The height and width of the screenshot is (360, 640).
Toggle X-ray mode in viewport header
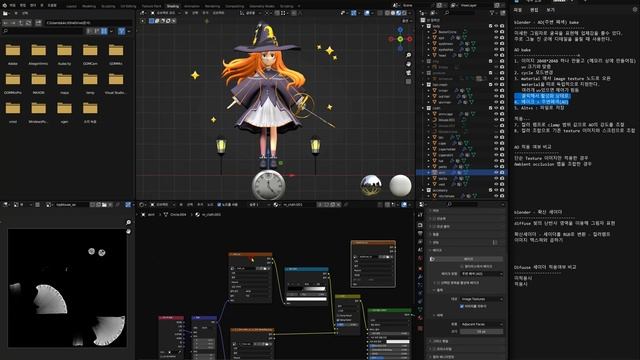coord(380,13)
